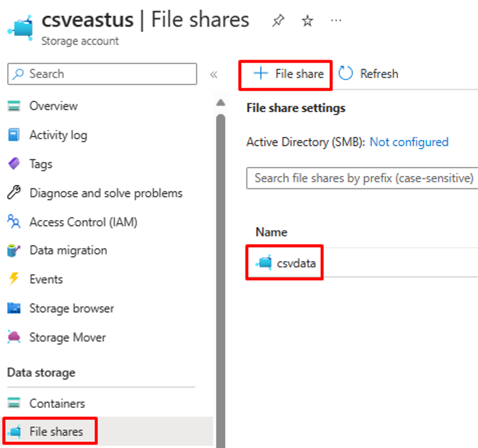Screen dimensions: 478x448
Task: Click the Tags icon in sidebar
Action: pos(14,164)
